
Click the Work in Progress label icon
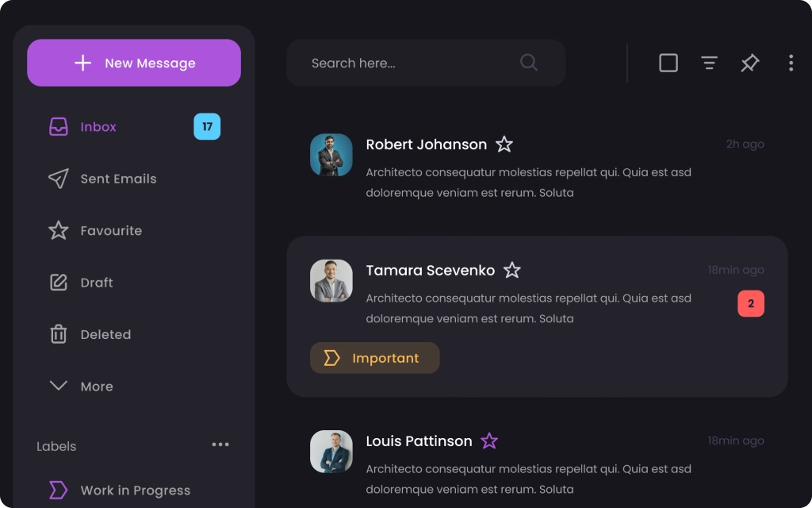(58, 491)
